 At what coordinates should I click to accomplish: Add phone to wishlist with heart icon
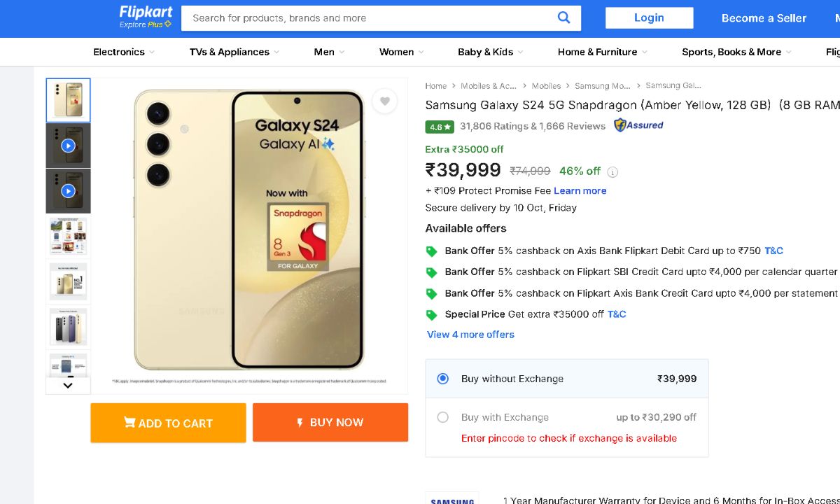[x=384, y=101]
